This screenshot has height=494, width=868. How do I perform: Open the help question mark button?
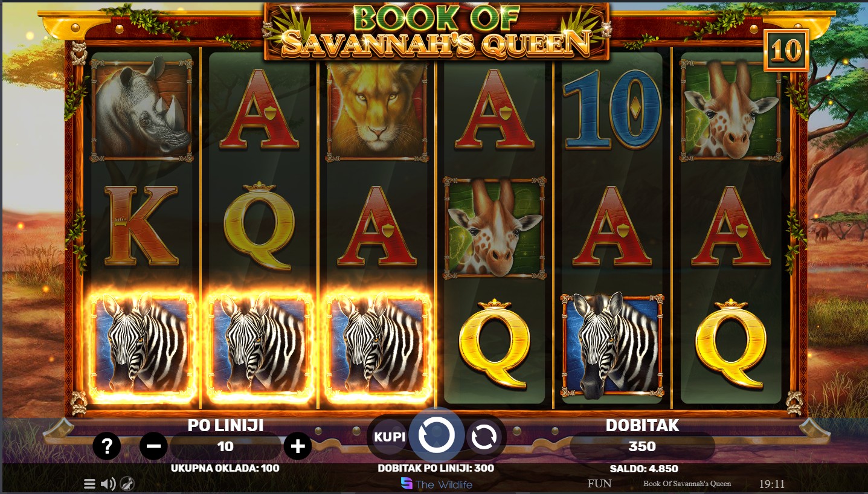pyautogui.click(x=107, y=447)
